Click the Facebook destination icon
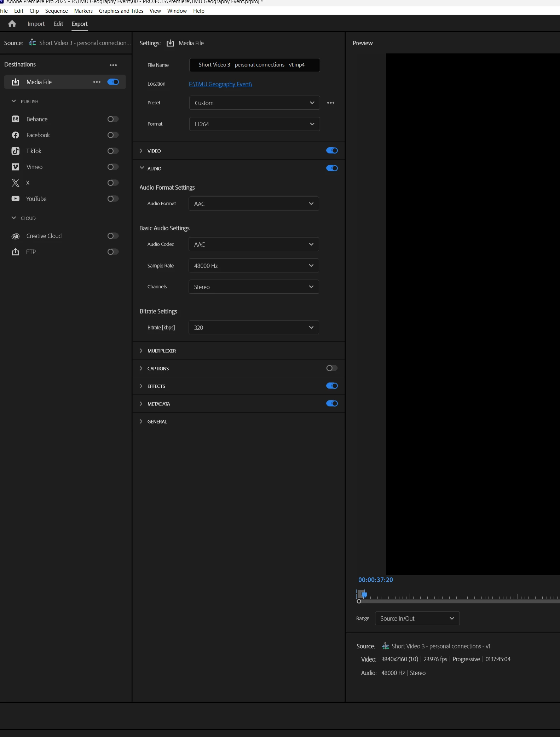The height and width of the screenshot is (737, 560). [x=15, y=135]
